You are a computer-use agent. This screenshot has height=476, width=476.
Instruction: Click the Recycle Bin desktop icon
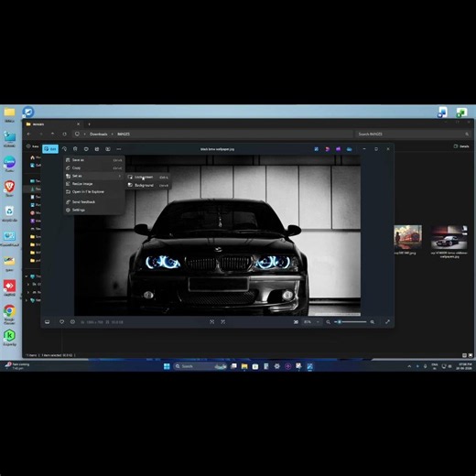click(9, 213)
